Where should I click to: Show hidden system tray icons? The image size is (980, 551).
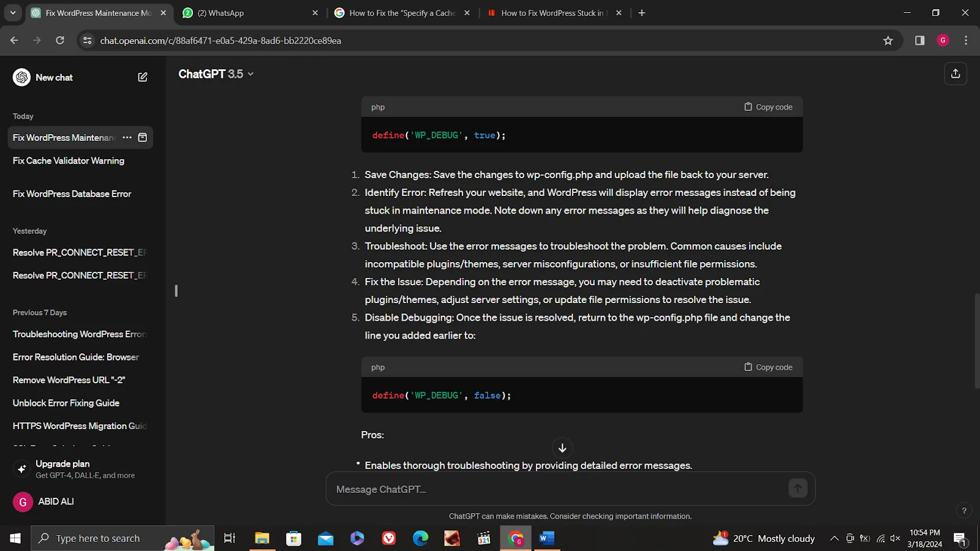834,538
